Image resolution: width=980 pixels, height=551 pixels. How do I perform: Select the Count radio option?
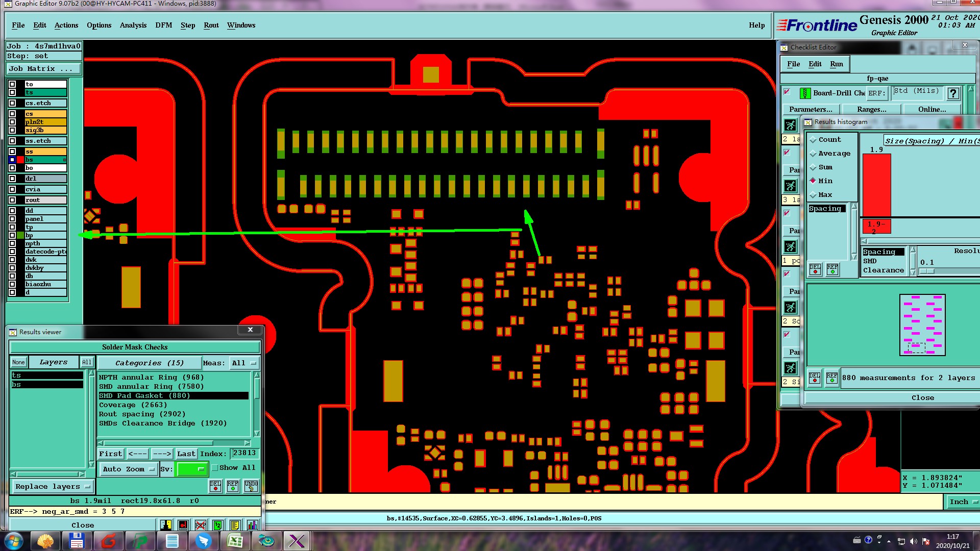pyautogui.click(x=813, y=140)
